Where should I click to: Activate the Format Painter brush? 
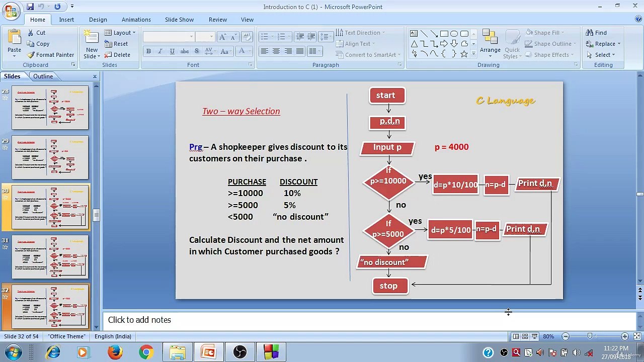click(50, 55)
